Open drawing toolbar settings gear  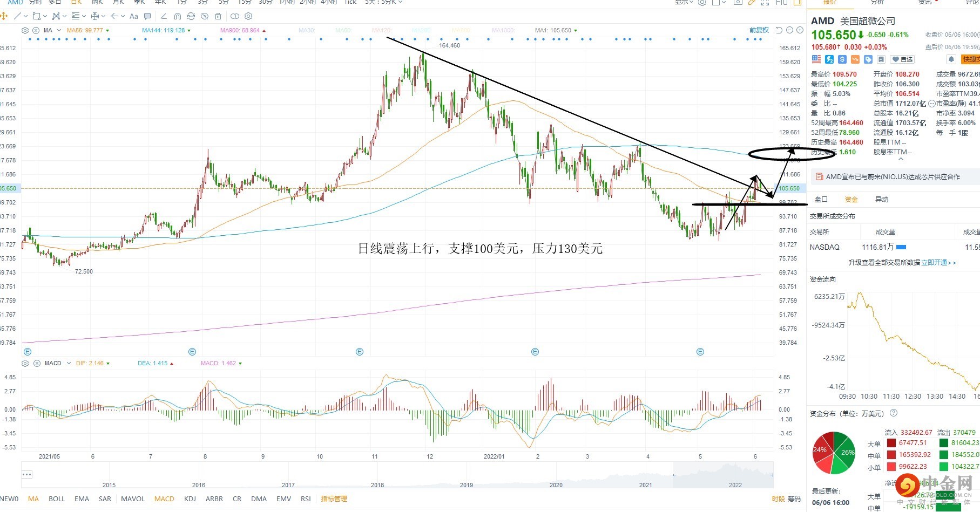click(x=248, y=16)
